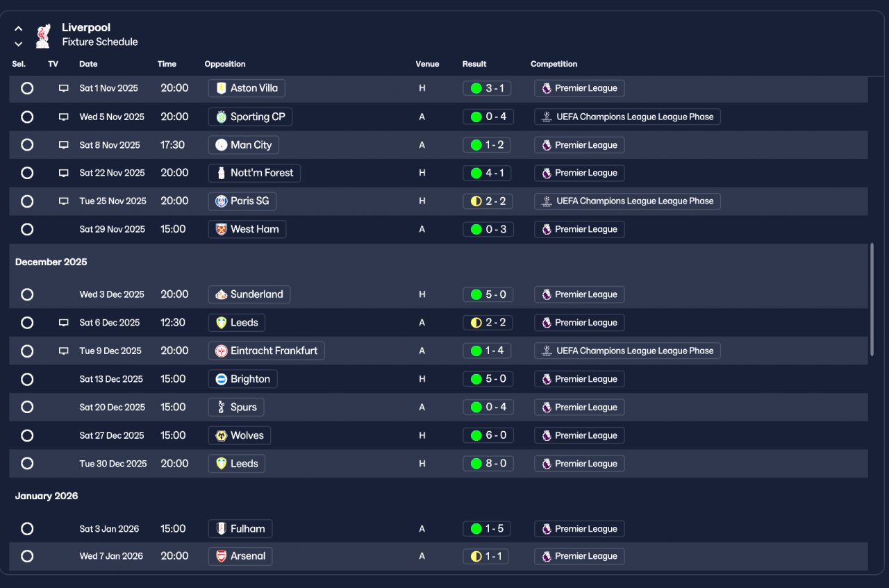This screenshot has height=588, width=889.
Task: Click the draw indicator on Arsenal result
Action: pyautogui.click(x=476, y=557)
